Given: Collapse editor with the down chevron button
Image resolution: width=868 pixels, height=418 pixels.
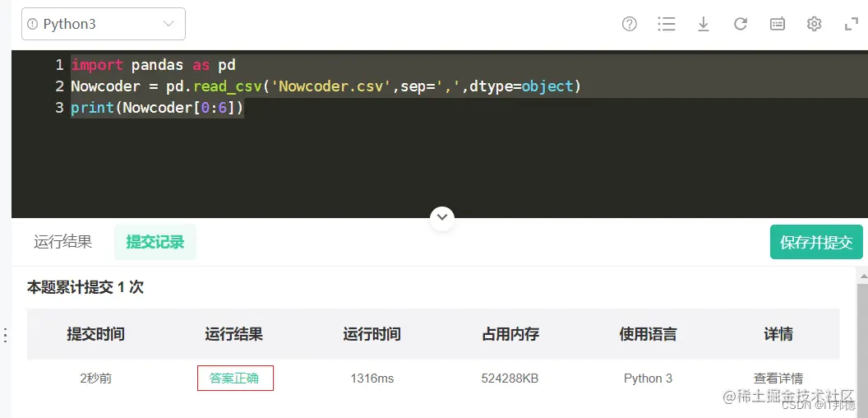Looking at the screenshot, I should pyautogui.click(x=441, y=218).
